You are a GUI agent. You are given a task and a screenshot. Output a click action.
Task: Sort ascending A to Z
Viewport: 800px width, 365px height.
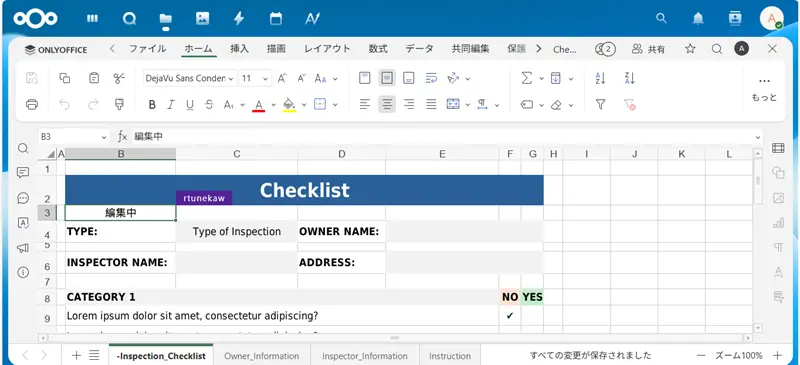[x=601, y=78]
